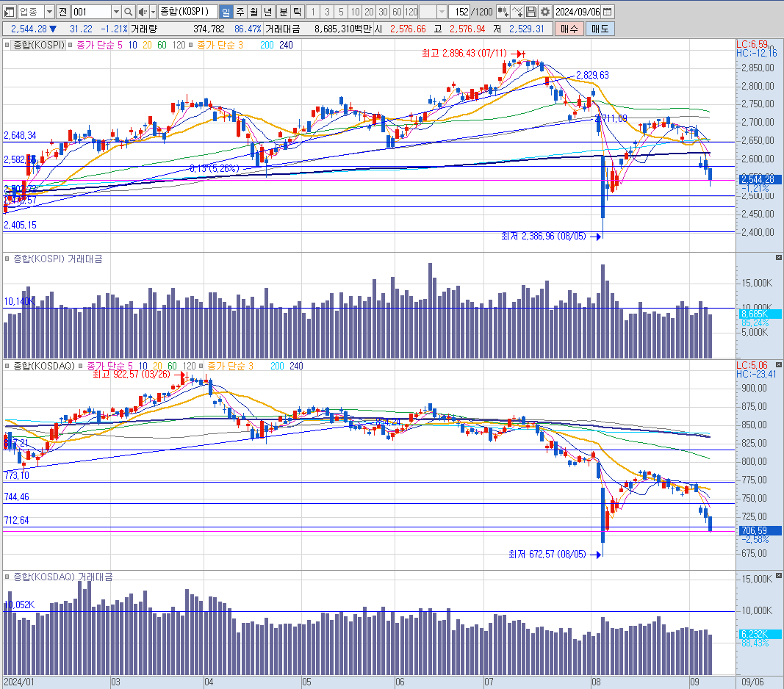
Task: Edit the 2024/09/06 date field
Action: [x=578, y=12]
